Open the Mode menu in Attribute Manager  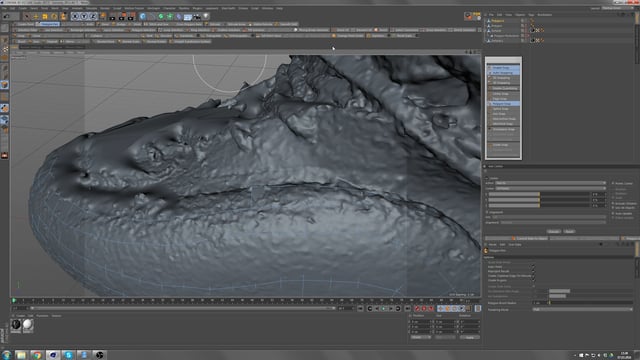492,244
